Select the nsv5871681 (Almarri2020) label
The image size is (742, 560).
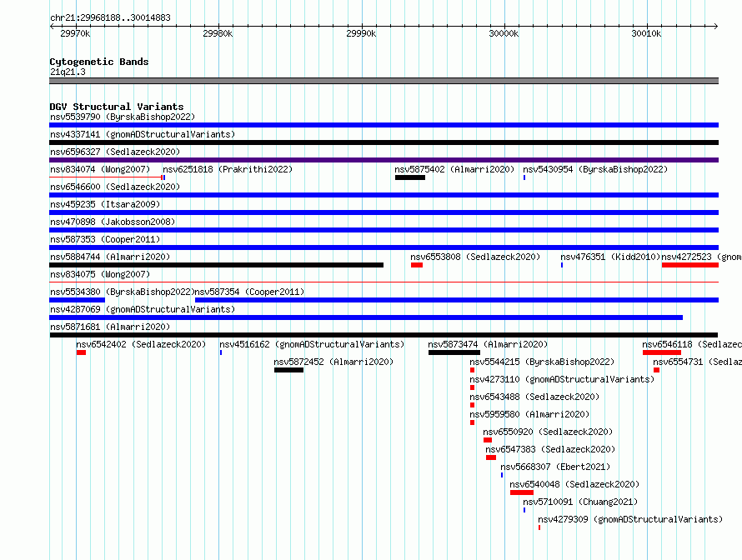pos(110,327)
